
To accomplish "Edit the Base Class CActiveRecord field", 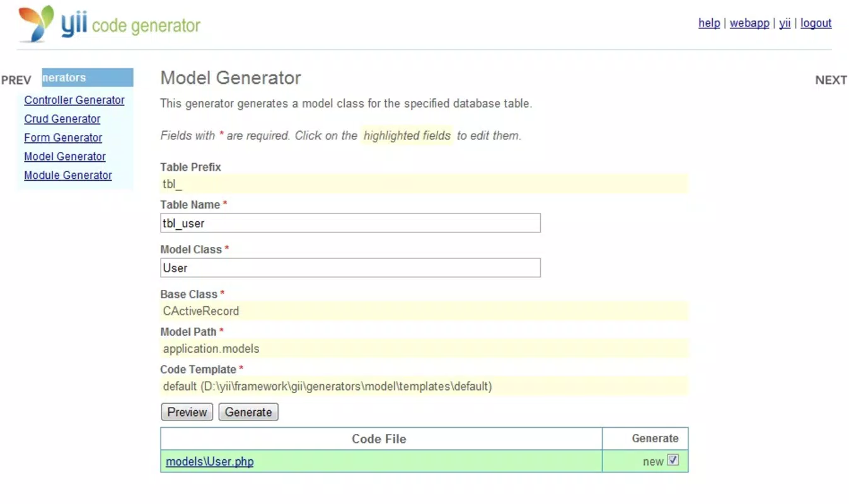I will point(424,311).
